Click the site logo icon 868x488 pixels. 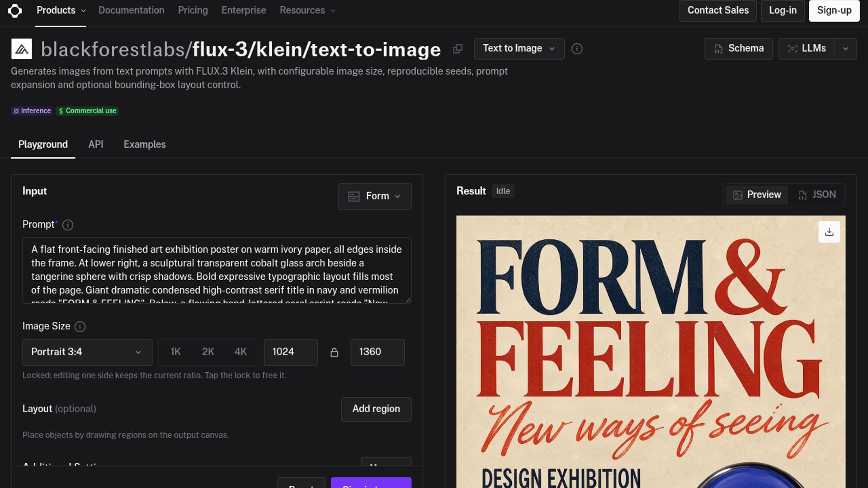pos(15,10)
